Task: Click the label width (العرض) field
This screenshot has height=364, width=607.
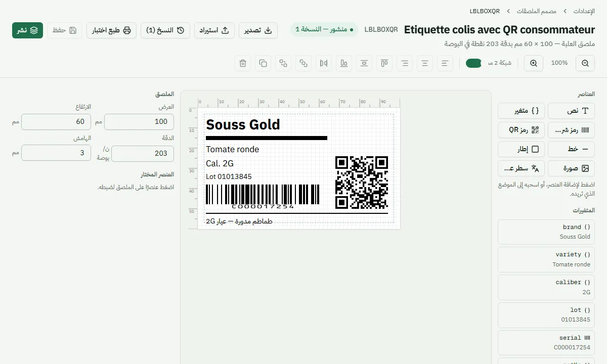Action: pyautogui.click(x=139, y=122)
